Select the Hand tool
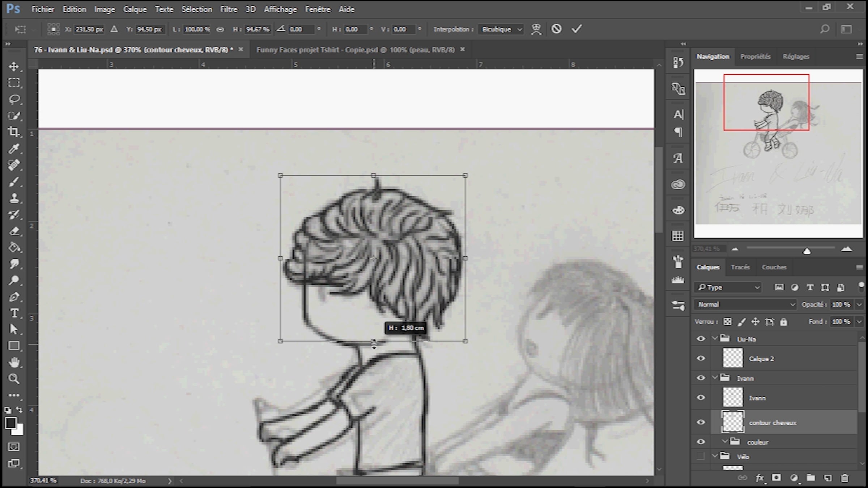The height and width of the screenshot is (488, 868). [14, 362]
